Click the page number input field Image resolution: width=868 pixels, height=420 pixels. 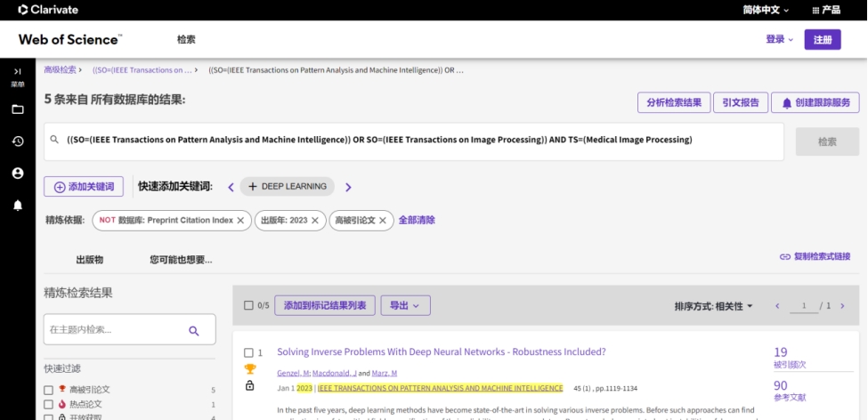[804, 306]
